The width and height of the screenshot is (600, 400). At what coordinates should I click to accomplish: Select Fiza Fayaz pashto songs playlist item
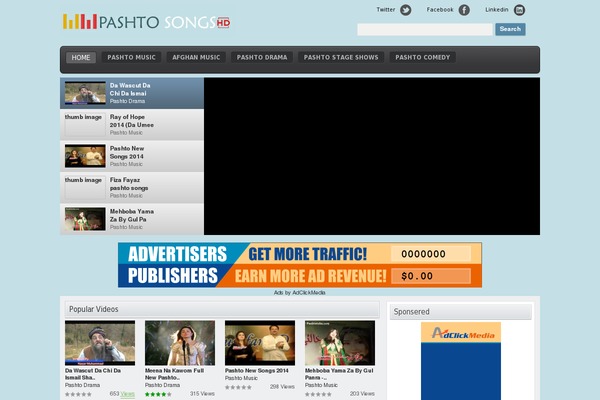coord(132,188)
